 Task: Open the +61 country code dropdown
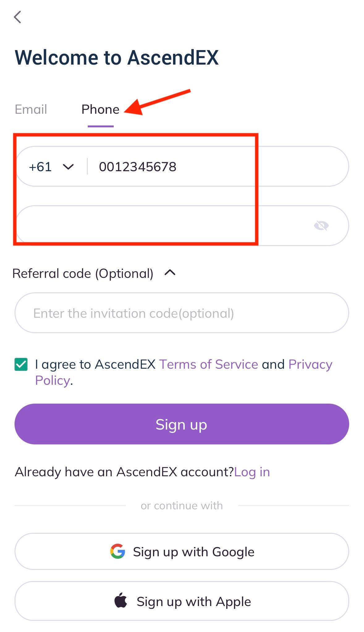68,167
